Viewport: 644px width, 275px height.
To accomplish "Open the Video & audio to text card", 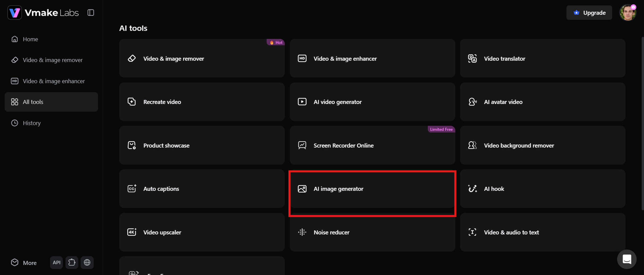I will (x=543, y=232).
